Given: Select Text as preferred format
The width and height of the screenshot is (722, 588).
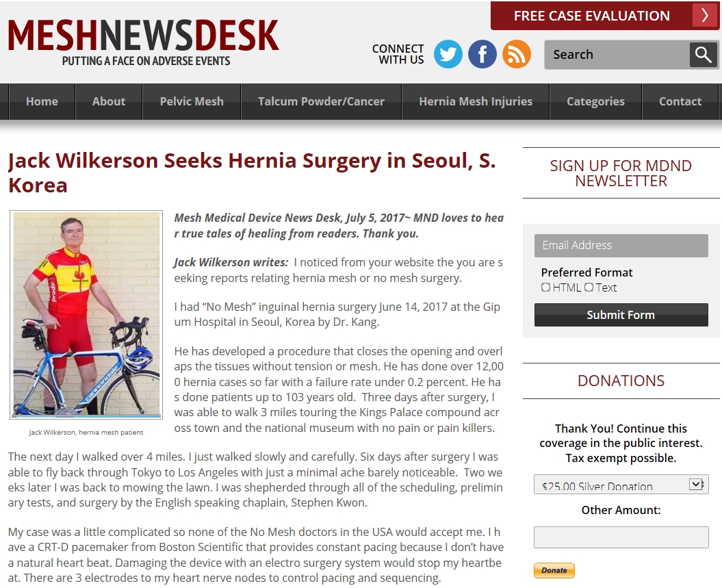Looking at the screenshot, I should coord(589,287).
